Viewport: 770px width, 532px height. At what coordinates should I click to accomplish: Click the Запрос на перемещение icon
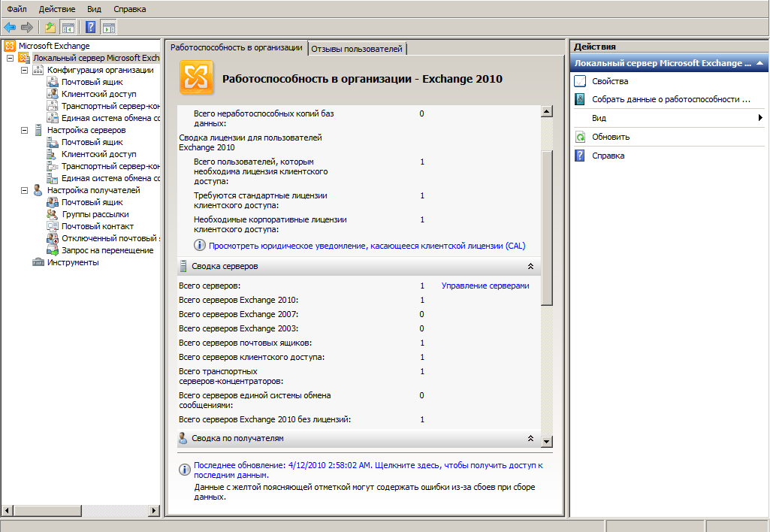(x=52, y=250)
